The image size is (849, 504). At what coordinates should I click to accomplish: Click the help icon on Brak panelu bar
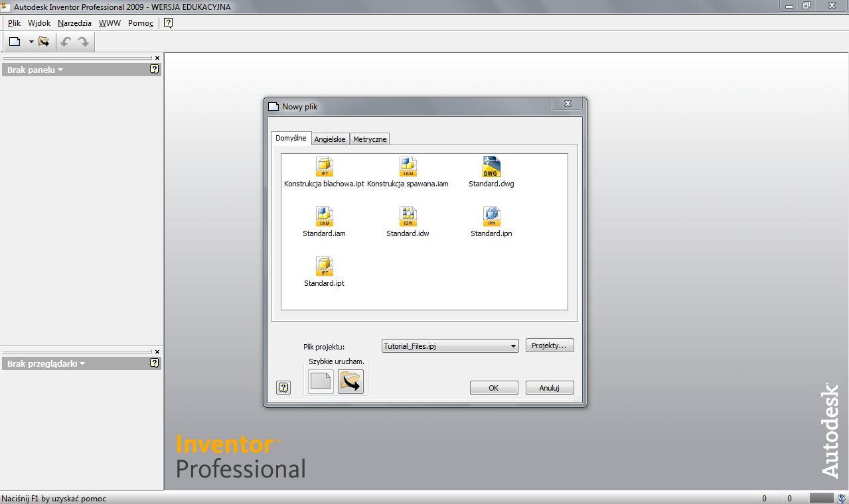click(154, 69)
